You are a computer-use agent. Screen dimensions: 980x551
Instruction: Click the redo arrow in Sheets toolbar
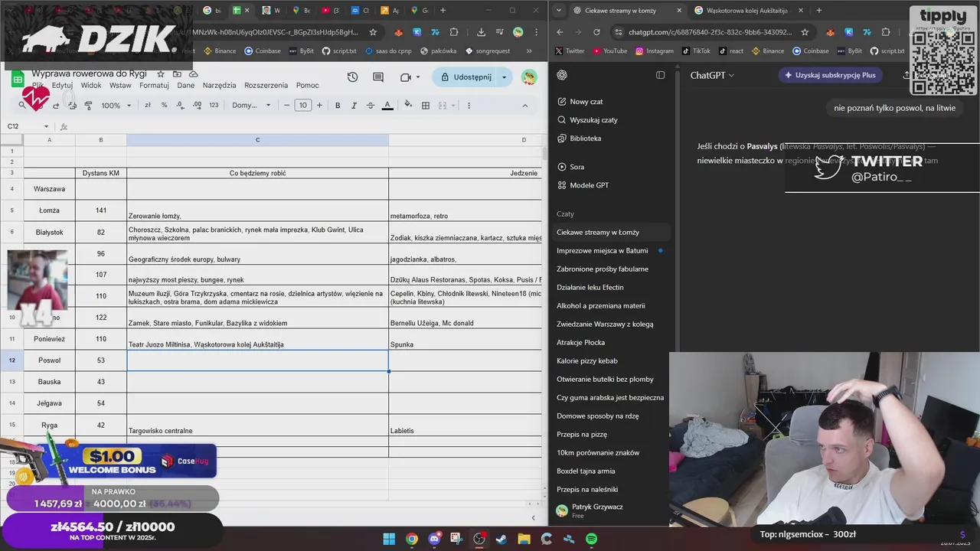(x=56, y=106)
